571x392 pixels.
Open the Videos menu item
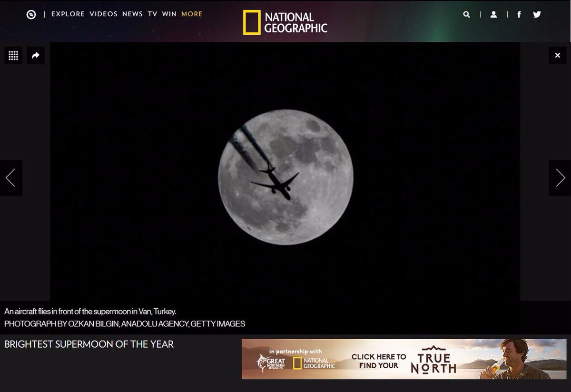pos(104,14)
